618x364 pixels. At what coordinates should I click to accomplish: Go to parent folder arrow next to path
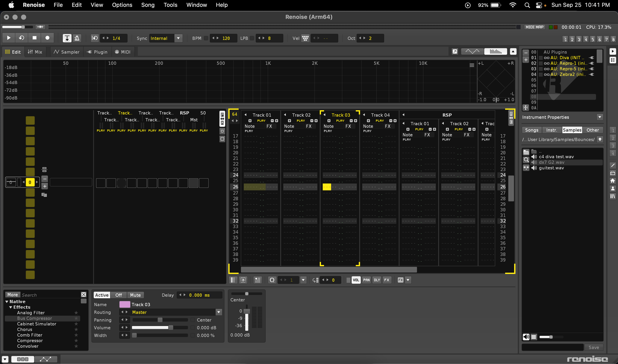tap(600, 139)
